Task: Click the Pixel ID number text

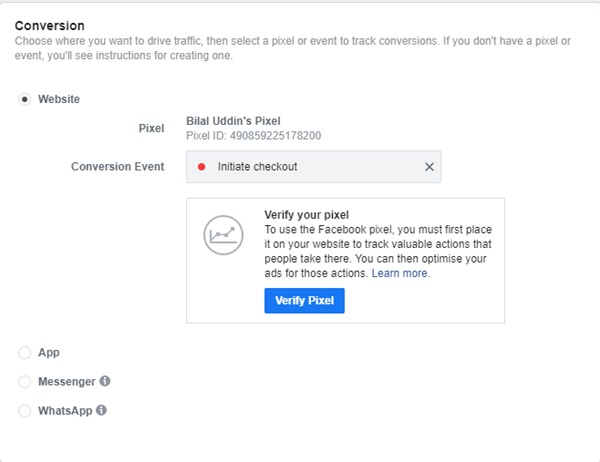Action: pos(254,135)
